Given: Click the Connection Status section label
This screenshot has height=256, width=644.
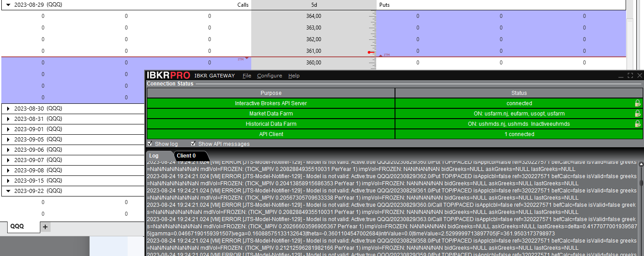Looking at the screenshot, I should (170, 84).
